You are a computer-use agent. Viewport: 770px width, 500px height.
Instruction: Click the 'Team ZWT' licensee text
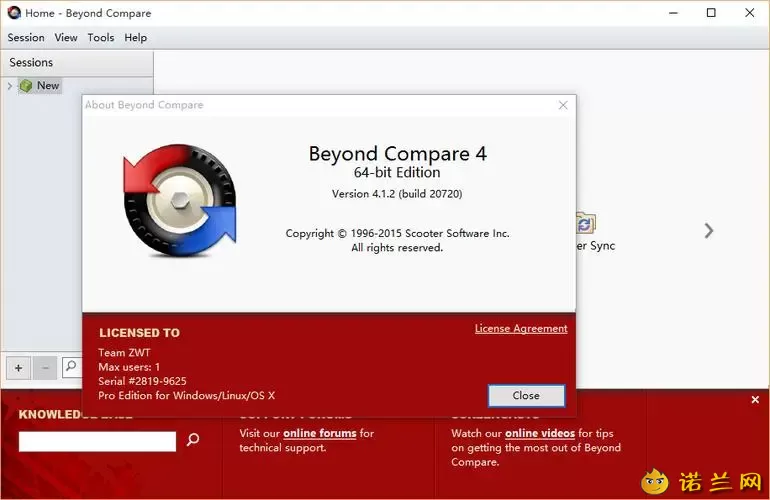pyautogui.click(x=124, y=353)
